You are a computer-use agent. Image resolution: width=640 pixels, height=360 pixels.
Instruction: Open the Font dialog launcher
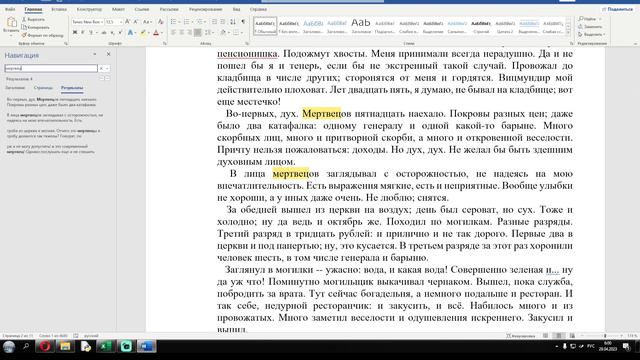(164, 43)
